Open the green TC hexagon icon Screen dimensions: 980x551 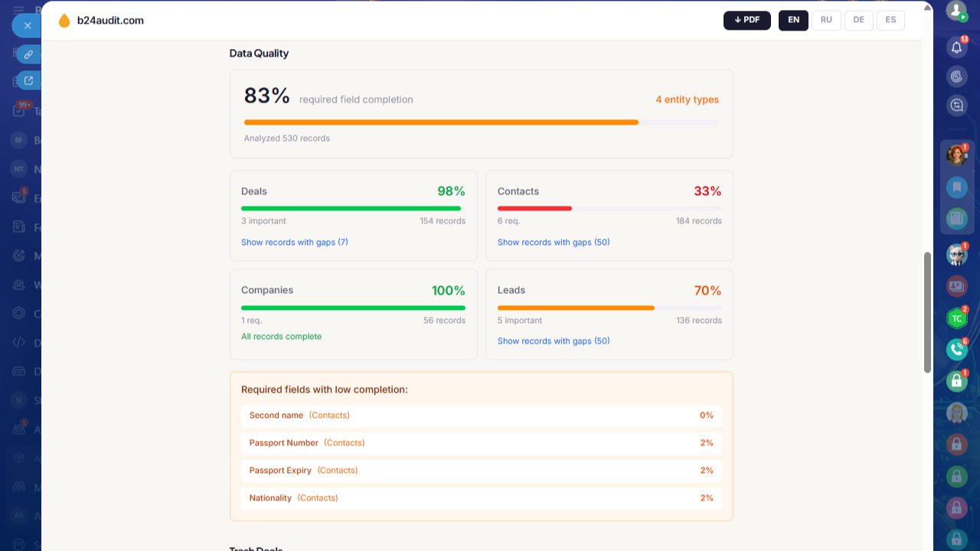(956, 318)
